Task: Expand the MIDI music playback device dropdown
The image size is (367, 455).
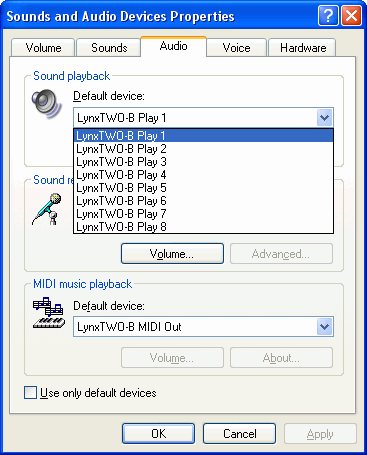Action: point(324,326)
